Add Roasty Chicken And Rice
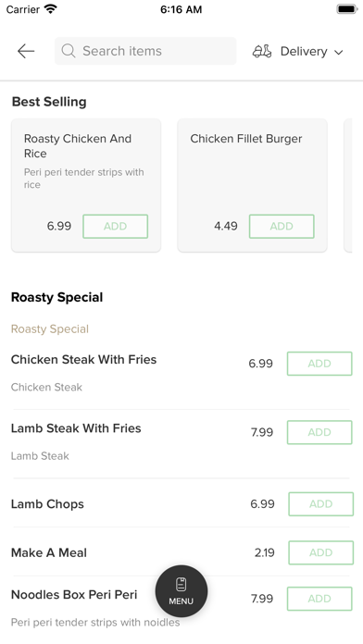The image size is (363, 644). tap(116, 227)
